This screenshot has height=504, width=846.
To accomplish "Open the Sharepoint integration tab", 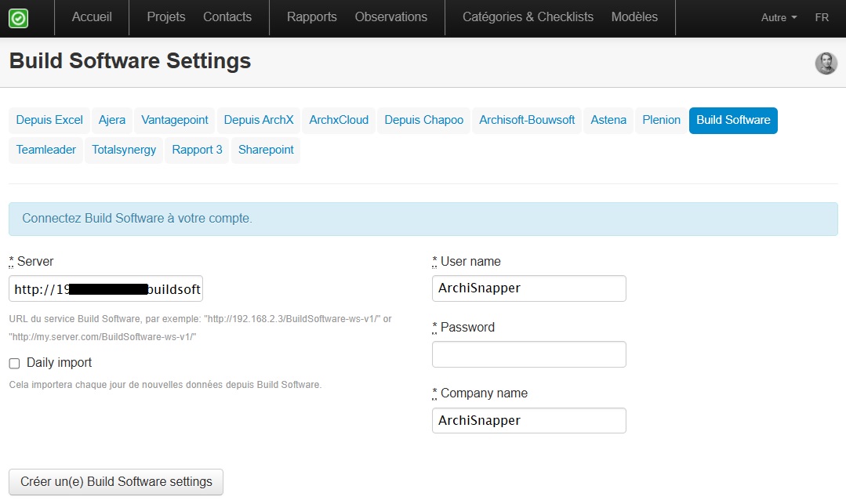I will (266, 150).
